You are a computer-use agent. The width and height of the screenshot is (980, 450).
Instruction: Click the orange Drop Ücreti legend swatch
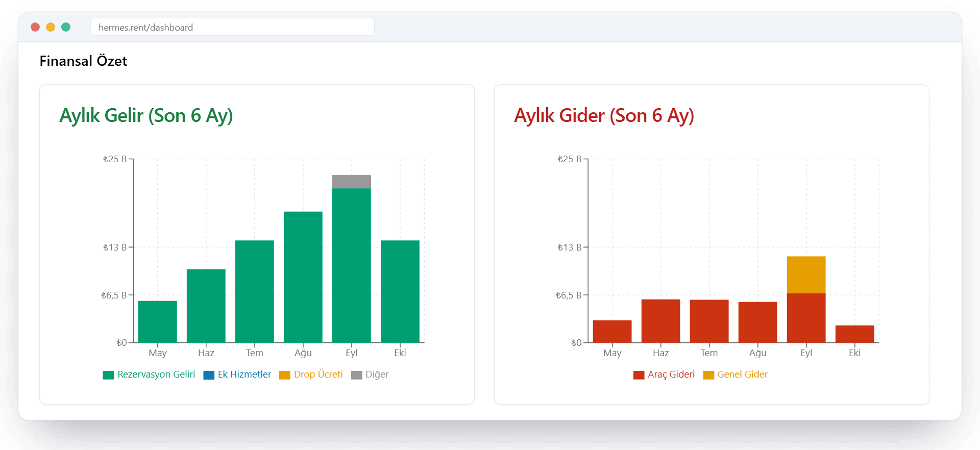(285, 375)
